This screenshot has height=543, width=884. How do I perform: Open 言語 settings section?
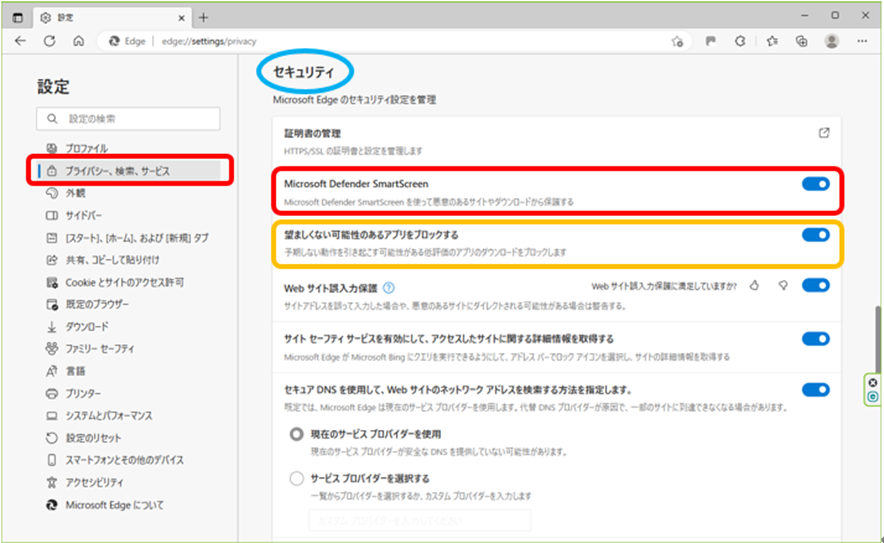[76, 371]
